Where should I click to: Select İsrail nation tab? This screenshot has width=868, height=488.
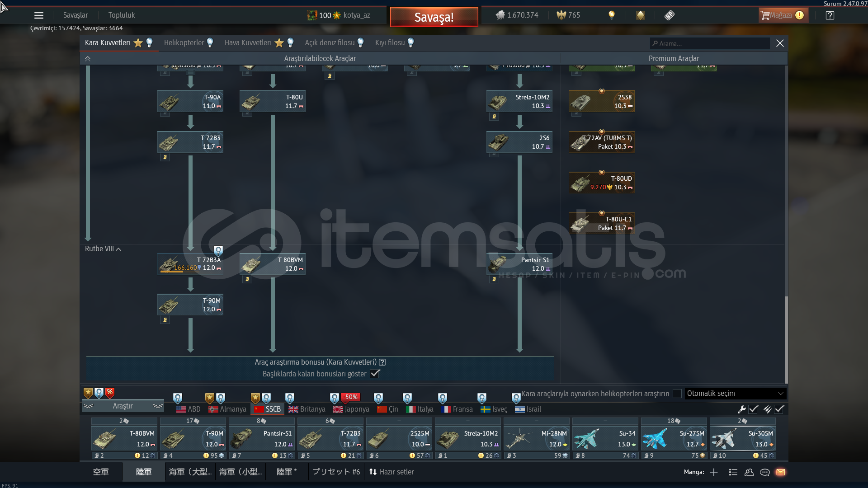[528, 409]
